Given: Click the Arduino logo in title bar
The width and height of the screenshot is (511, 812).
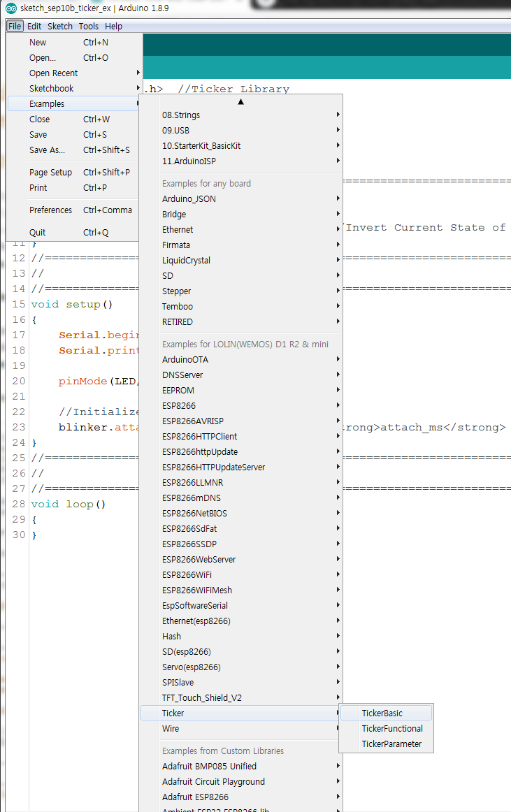Looking at the screenshot, I should click(11, 8).
